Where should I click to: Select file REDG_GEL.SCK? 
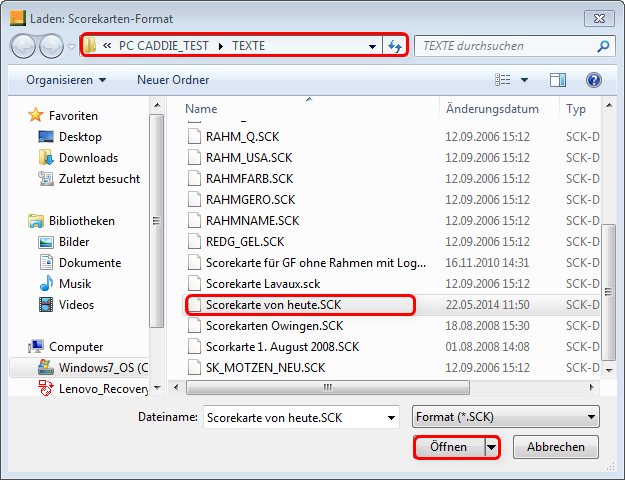pyautogui.click(x=245, y=242)
